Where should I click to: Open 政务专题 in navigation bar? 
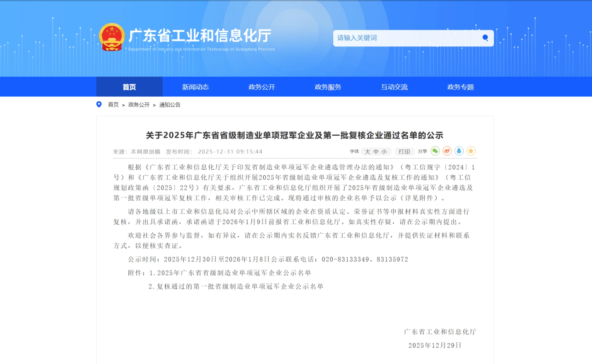click(461, 87)
